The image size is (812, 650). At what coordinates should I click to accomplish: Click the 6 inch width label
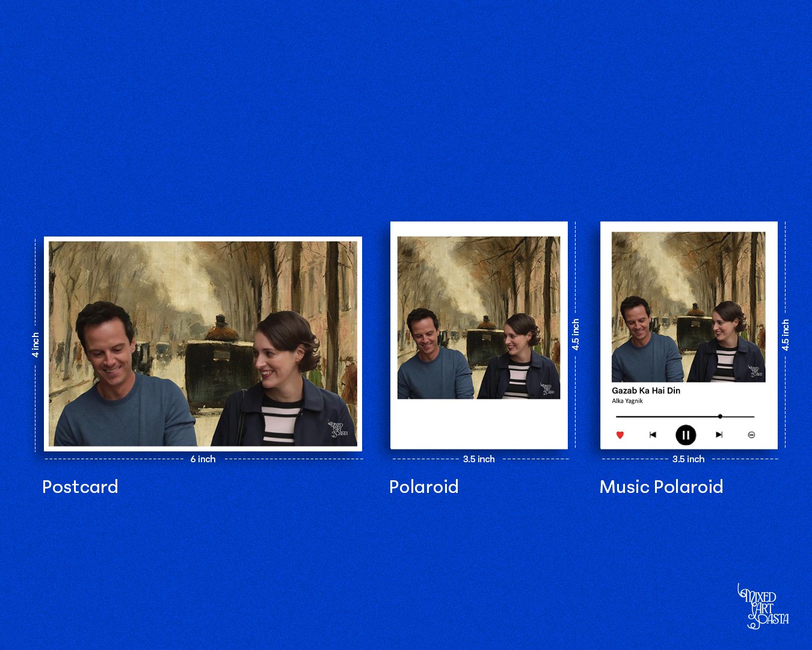pos(203,459)
